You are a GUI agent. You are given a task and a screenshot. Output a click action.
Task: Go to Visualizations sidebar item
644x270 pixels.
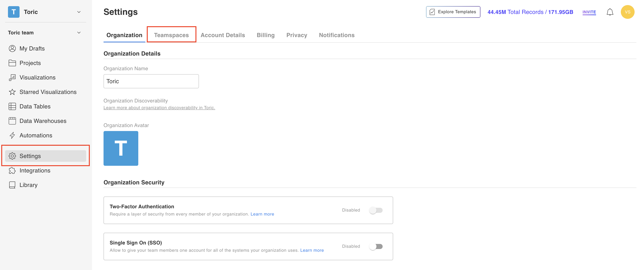pyautogui.click(x=37, y=77)
